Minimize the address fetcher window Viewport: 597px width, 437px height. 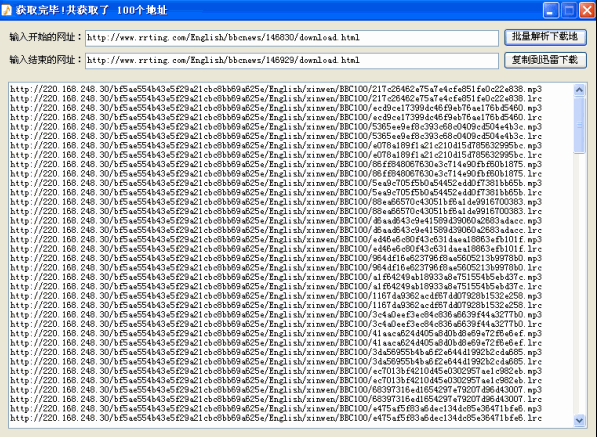(x=551, y=10)
